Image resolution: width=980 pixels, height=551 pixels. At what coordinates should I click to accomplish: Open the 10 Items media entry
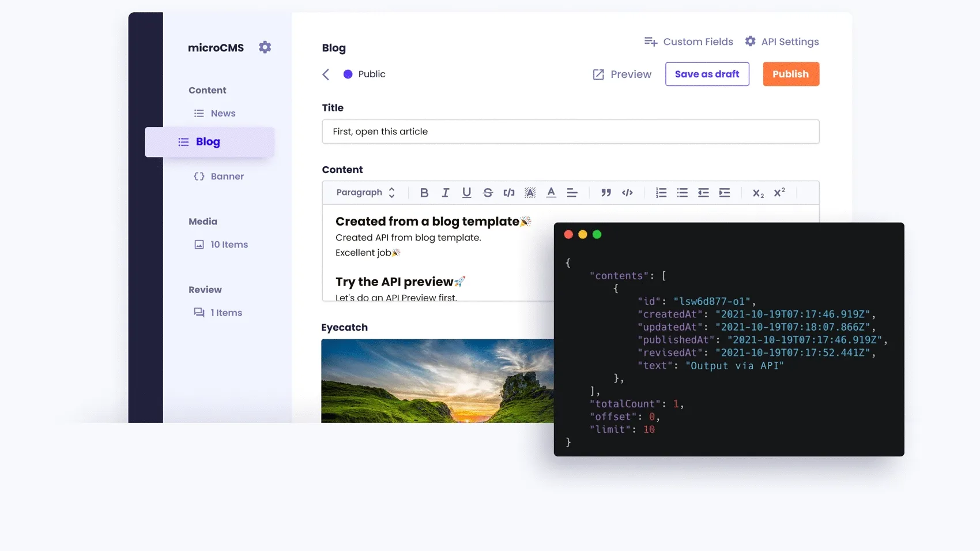point(229,245)
